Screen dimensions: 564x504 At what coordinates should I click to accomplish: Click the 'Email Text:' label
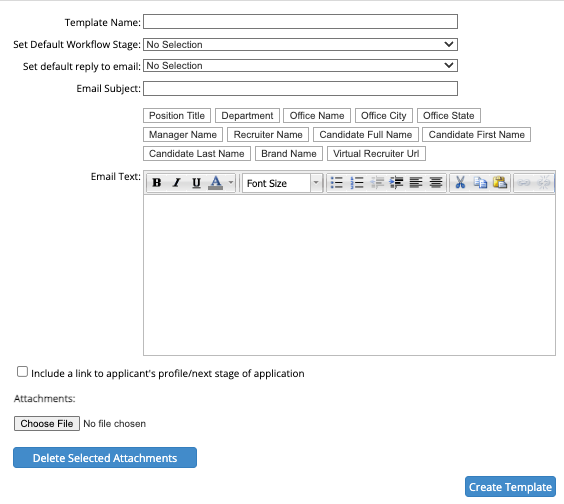pyautogui.click(x=115, y=177)
